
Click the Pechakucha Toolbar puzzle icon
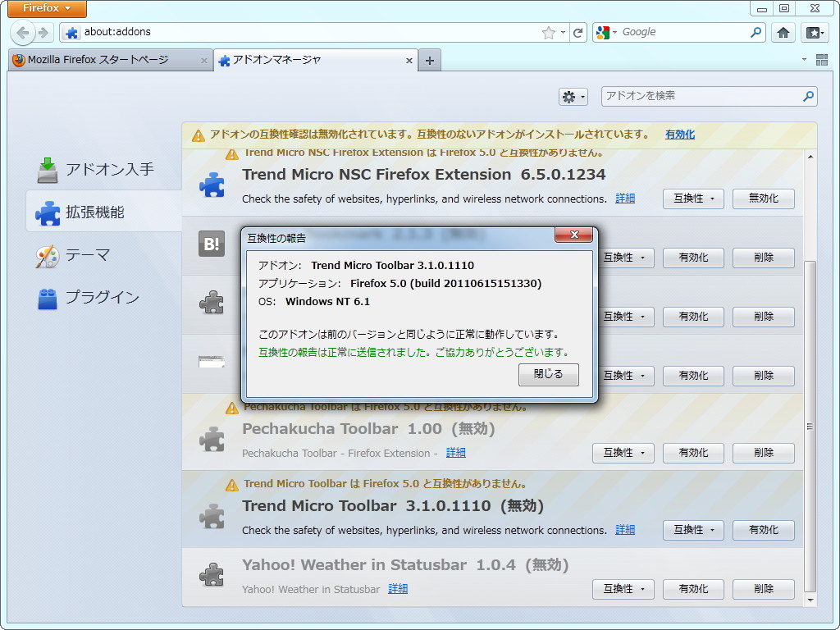click(x=212, y=440)
